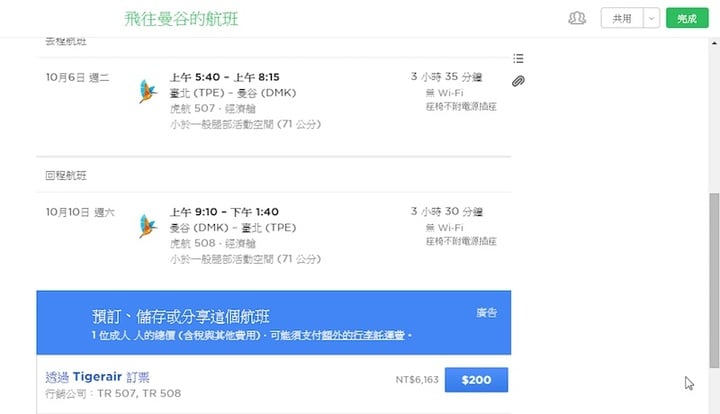Image resolution: width=720 pixels, height=414 pixels.
Task: Click the 共用 share button
Action: (622, 18)
